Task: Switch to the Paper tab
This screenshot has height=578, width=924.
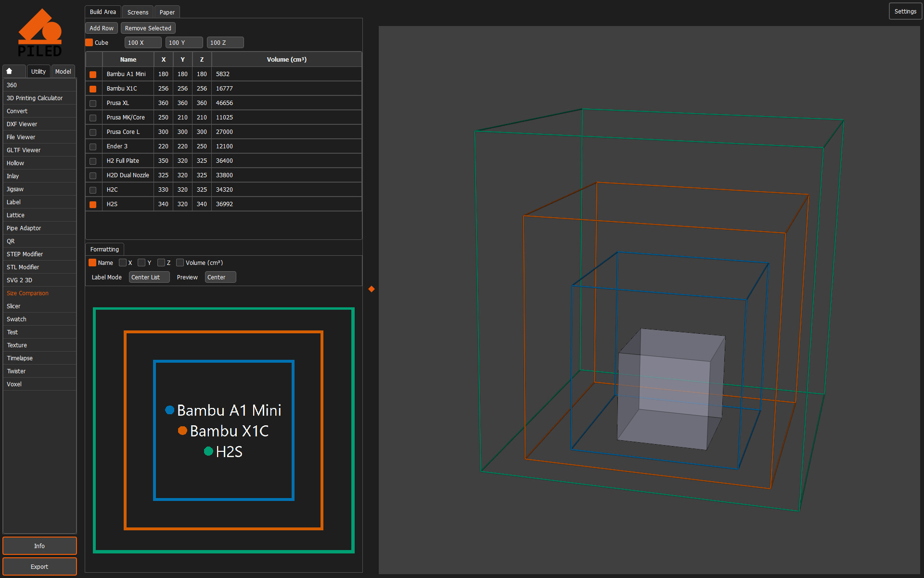Action: point(167,12)
